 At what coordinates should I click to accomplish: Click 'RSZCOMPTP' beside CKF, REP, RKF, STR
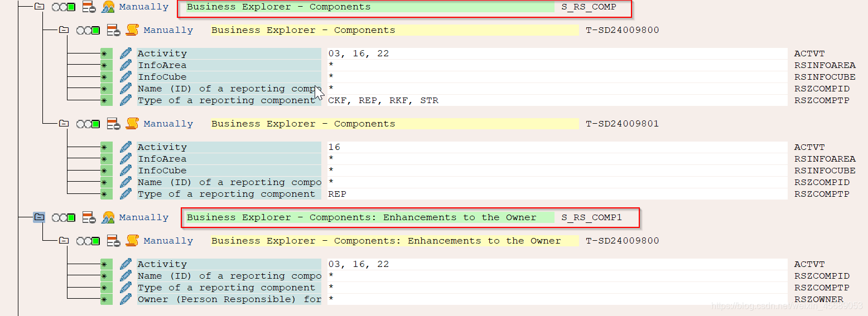pyautogui.click(x=822, y=100)
